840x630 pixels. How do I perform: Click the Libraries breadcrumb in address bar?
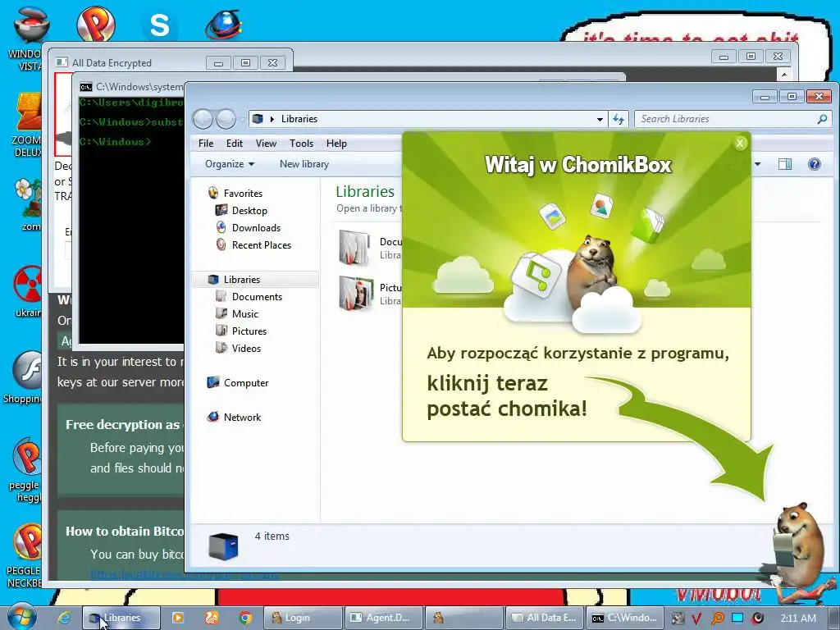pos(299,119)
